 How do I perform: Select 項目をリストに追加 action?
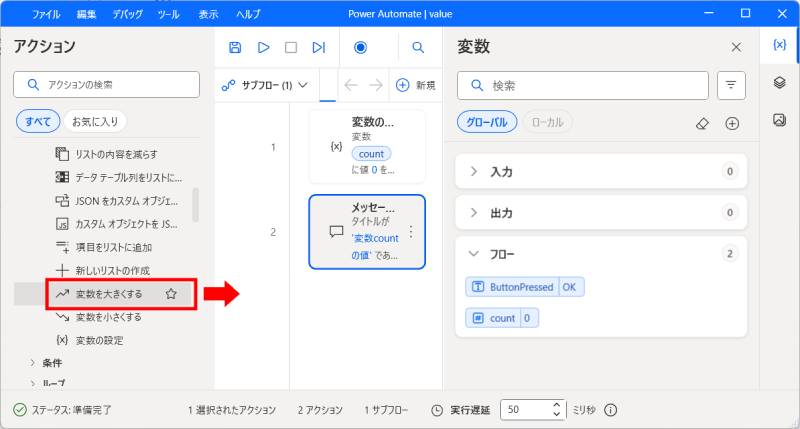(x=104, y=247)
